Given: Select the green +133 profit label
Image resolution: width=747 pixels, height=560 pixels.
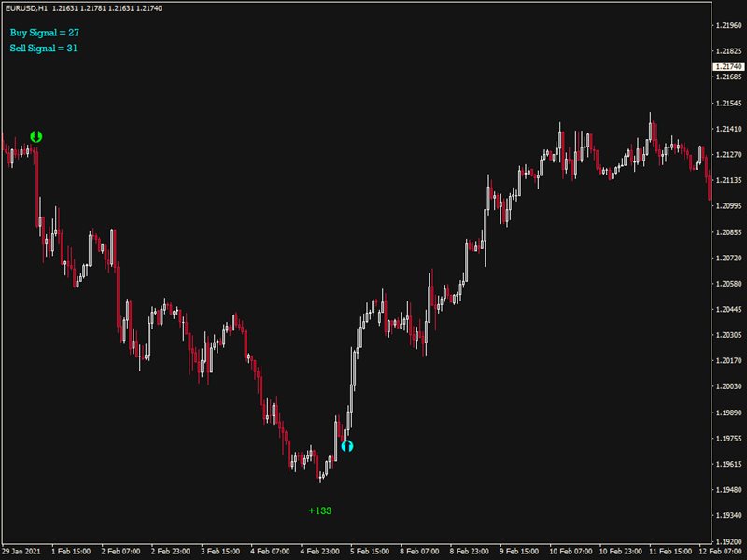Looking at the screenshot, I should click(x=320, y=511).
